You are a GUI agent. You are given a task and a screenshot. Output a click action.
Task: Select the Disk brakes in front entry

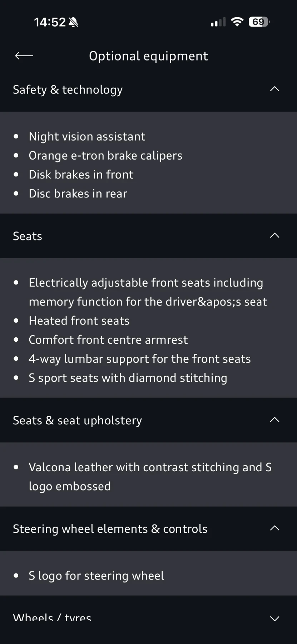pos(81,174)
